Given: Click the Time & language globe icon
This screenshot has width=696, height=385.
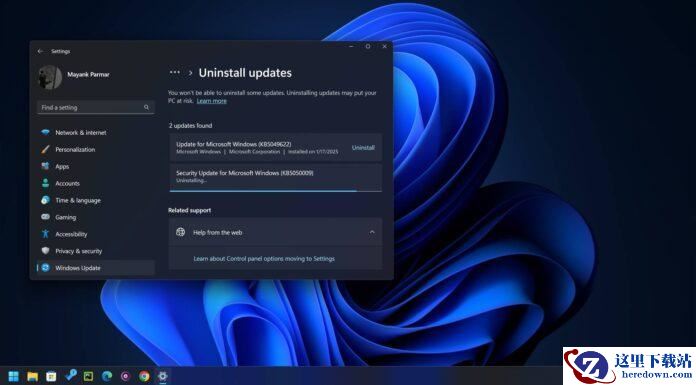Looking at the screenshot, I should pos(45,200).
